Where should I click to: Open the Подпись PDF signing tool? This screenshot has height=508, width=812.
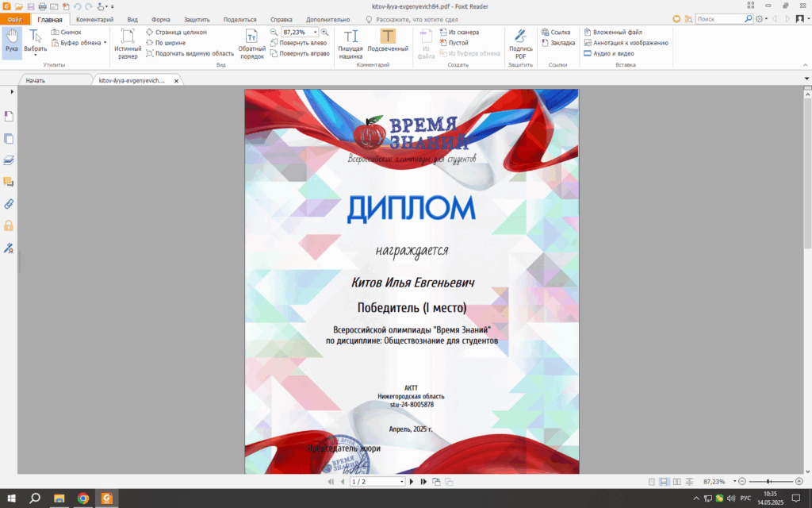[520, 44]
